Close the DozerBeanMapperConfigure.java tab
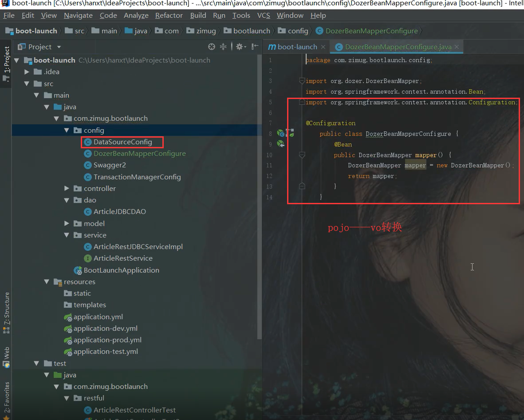The width and height of the screenshot is (524, 420). (x=457, y=47)
